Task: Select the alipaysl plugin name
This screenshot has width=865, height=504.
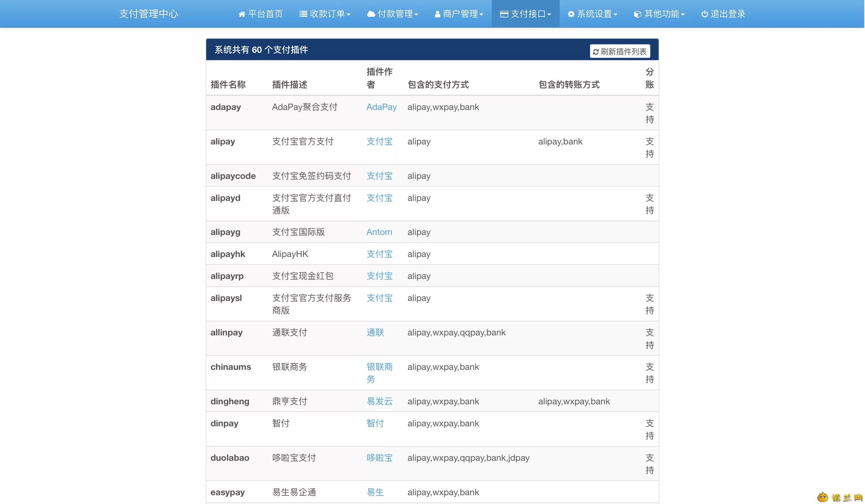Action: pos(226,298)
